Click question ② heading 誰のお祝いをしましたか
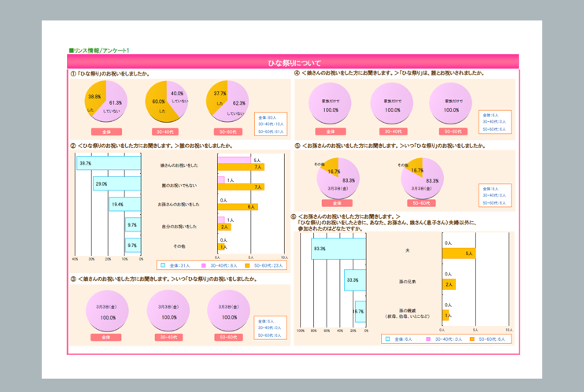Viewport: 584px width, 392px height. (152, 146)
